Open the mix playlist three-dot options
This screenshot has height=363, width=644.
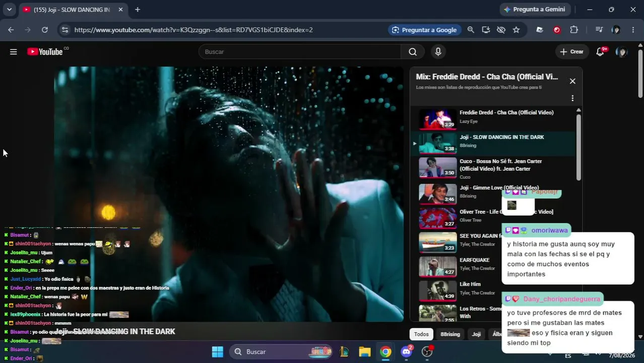[572, 98]
